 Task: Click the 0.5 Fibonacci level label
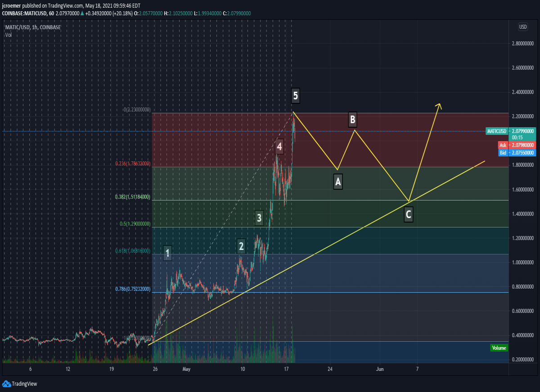pyautogui.click(x=135, y=224)
